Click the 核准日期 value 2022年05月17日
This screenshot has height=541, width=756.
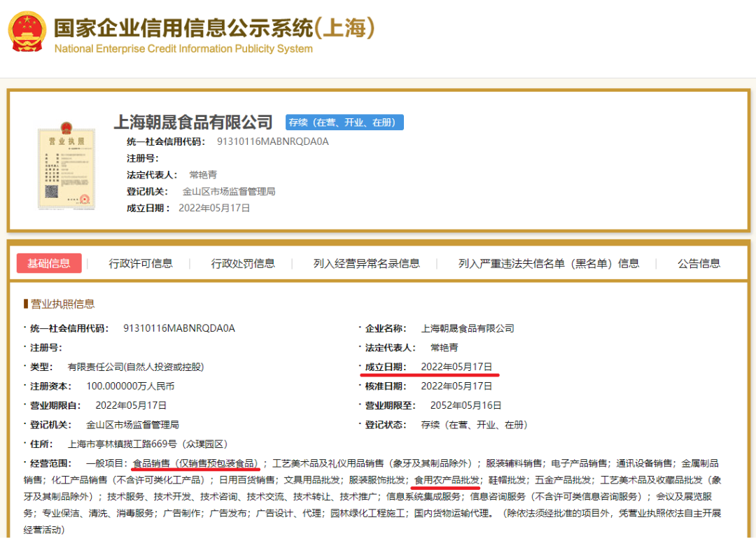coord(456,386)
